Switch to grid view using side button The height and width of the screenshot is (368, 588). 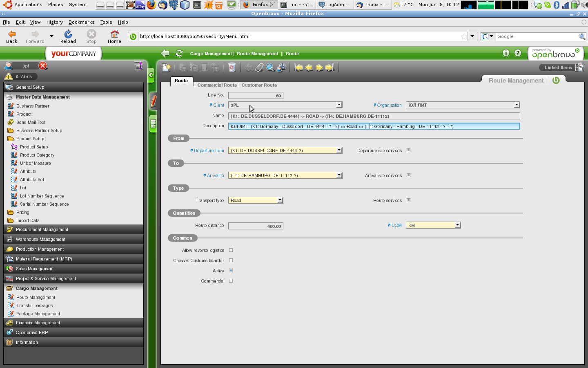pyautogui.click(x=153, y=123)
